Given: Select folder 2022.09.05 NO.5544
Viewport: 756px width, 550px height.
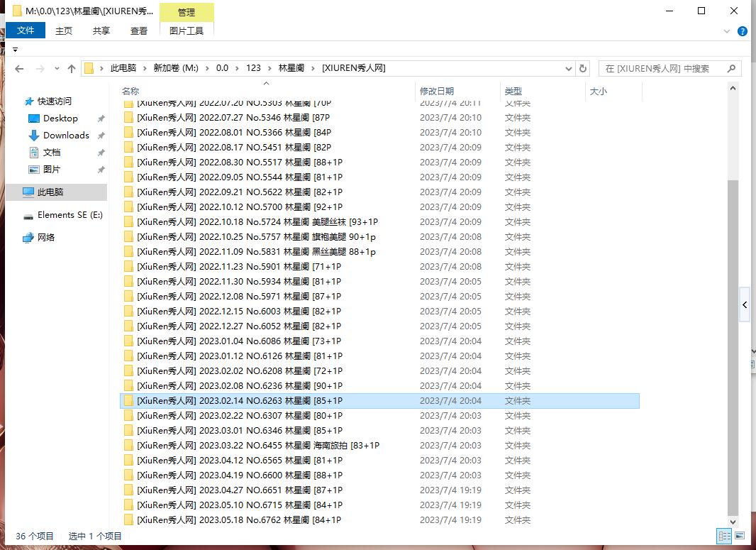Looking at the screenshot, I should click(379, 177).
